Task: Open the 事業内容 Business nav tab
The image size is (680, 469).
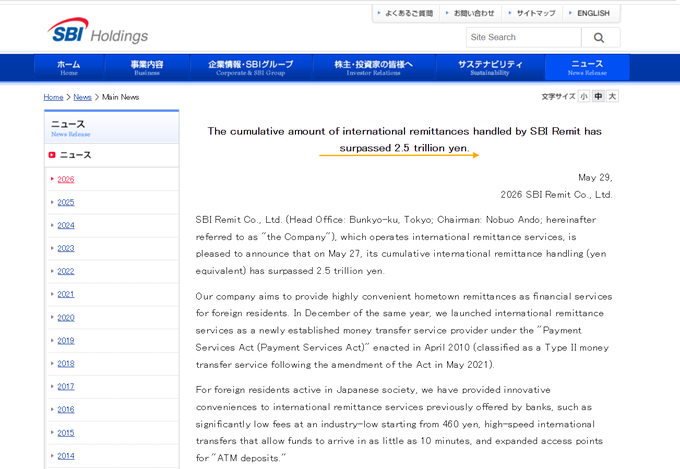Action: click(x=147, y=68)
